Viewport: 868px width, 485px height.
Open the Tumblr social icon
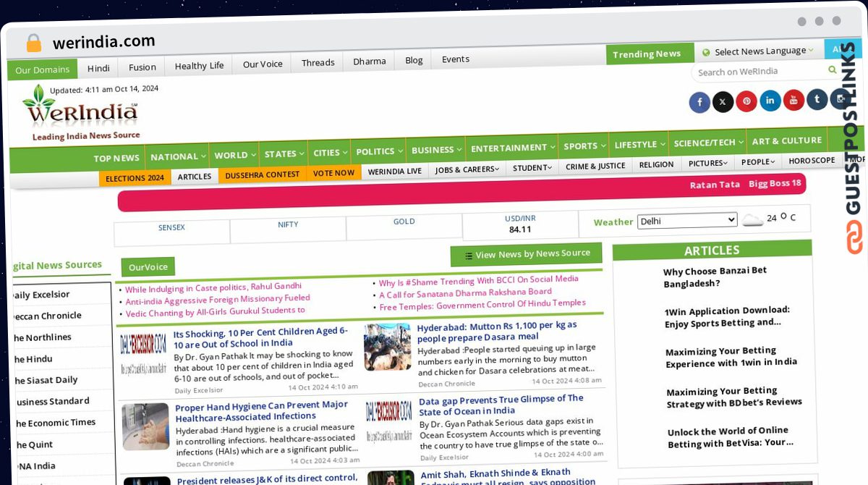(x=817, y=99)
